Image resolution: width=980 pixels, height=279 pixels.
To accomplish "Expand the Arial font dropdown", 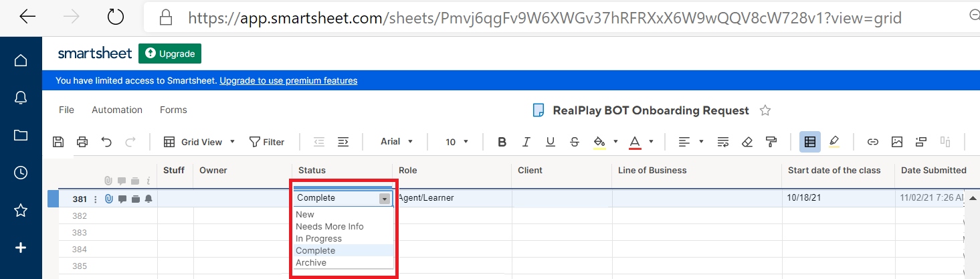I will pos(397,142).
